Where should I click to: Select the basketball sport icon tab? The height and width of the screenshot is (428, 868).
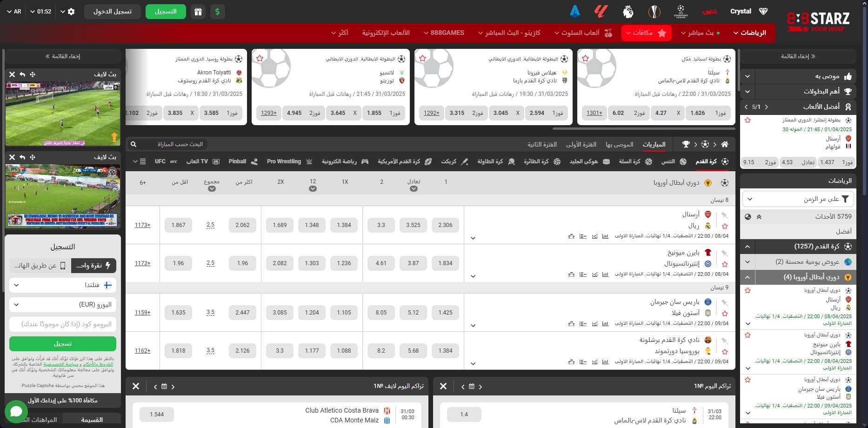(x=648, y=161)
